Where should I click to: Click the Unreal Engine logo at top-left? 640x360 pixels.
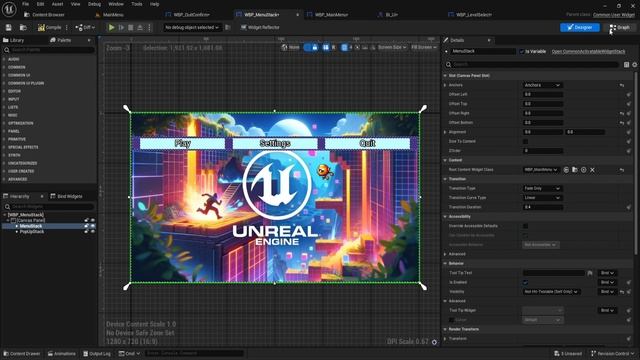(9, 9)
